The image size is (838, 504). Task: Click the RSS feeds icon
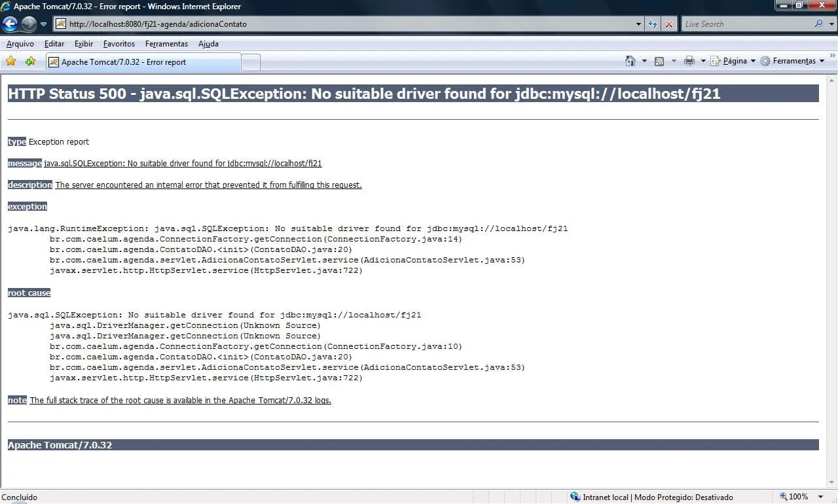659,61
